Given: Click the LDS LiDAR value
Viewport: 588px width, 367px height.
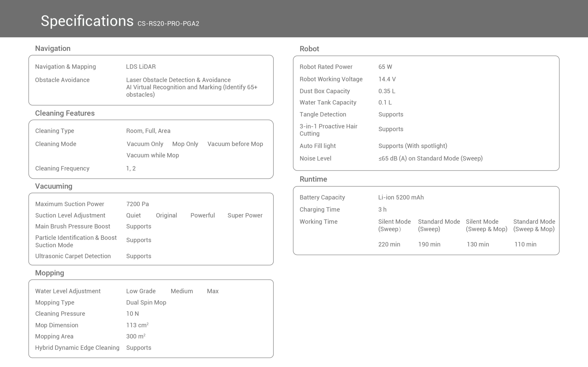Looking at the screenshot, I should (141, 67).
